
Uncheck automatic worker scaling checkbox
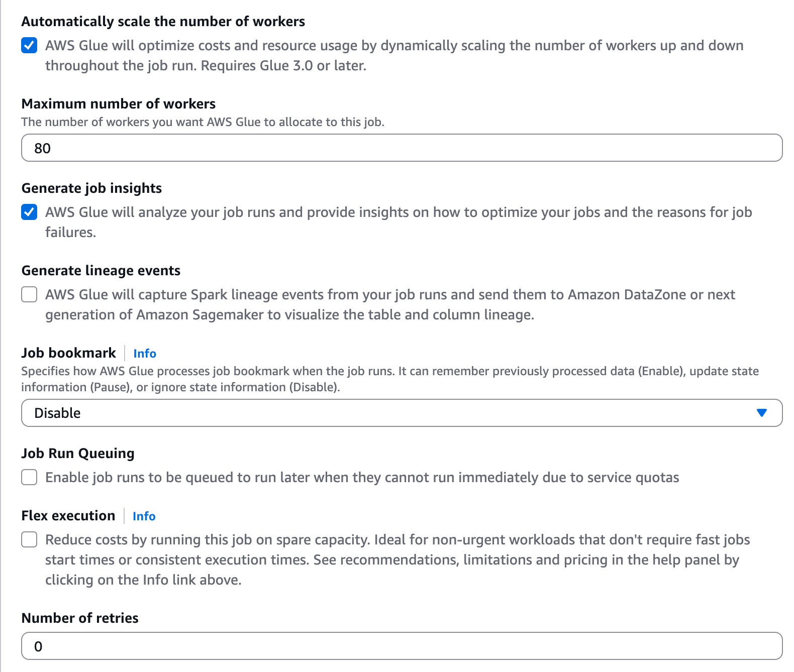pos(29,46)
